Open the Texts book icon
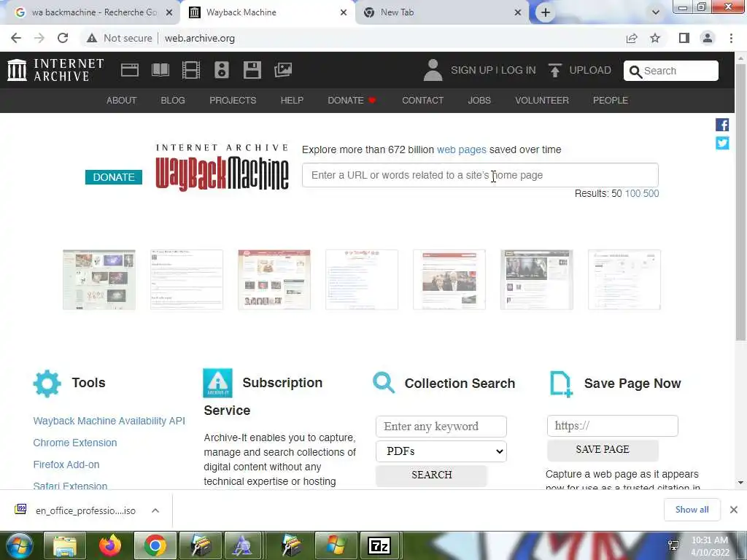747x560 pixels. pyautogui.click(x=160, y=70)
